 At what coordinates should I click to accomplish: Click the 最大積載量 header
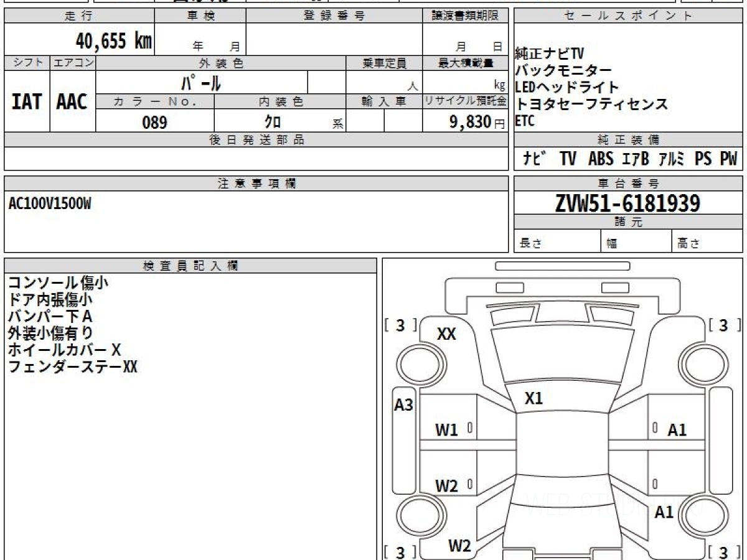pyautogui.click(x=465, y=63)
